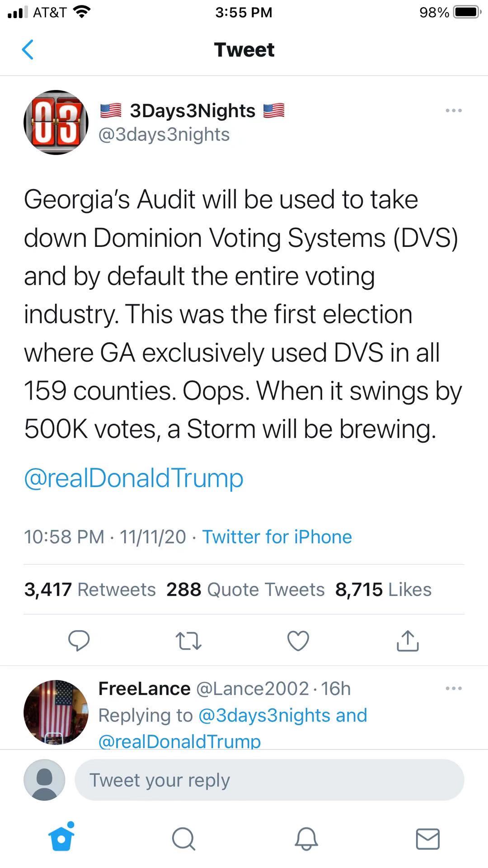Tap the retweet icon
Screen dimensions: 488x868
(188, 641)
